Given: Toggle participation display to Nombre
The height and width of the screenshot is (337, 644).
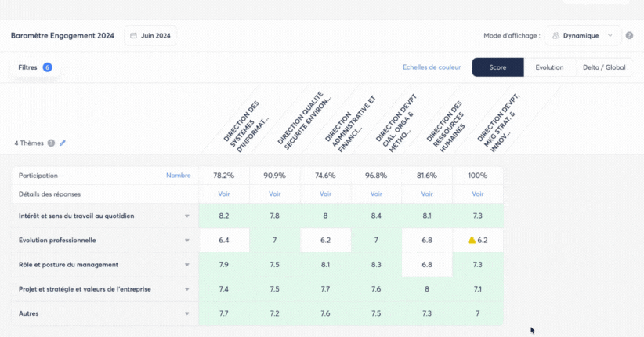Looking at the screenshot, I should click(x=178, y=176).
